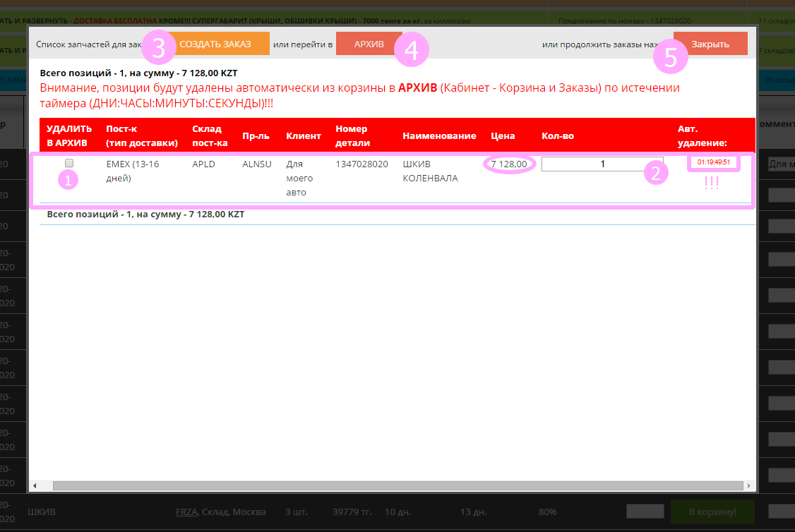Click the pink numbered marker 4

point(412,50)
